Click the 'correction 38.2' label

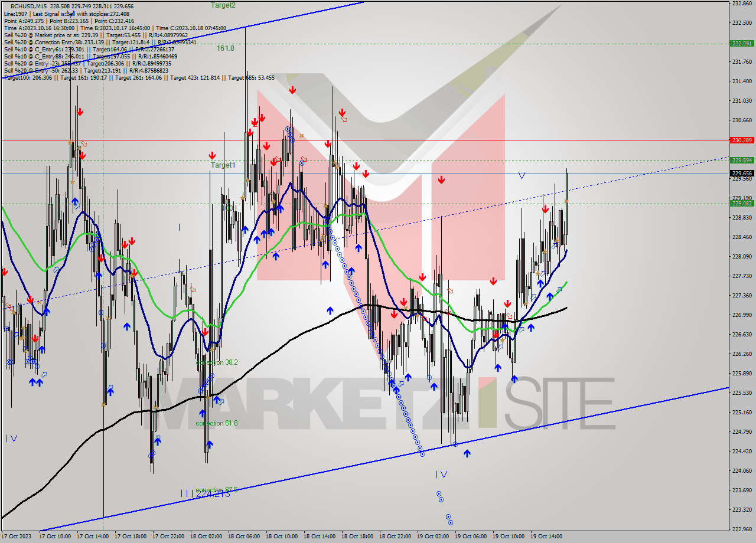coord(217,362)
